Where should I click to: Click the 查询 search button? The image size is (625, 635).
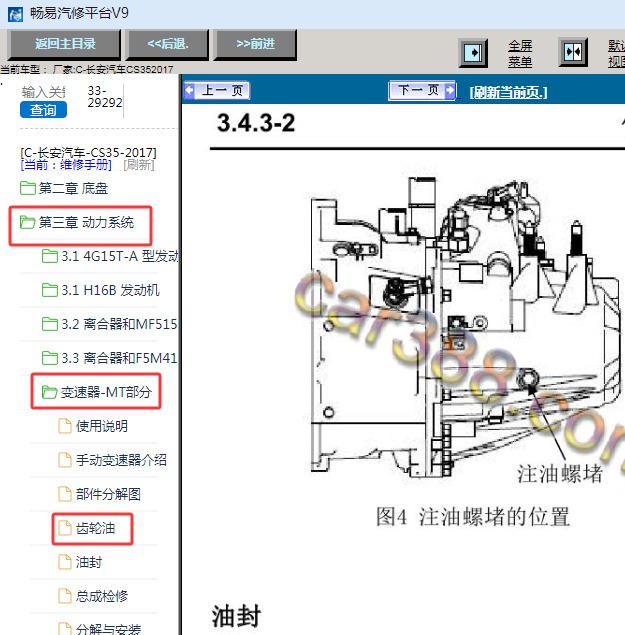(43, 110)
